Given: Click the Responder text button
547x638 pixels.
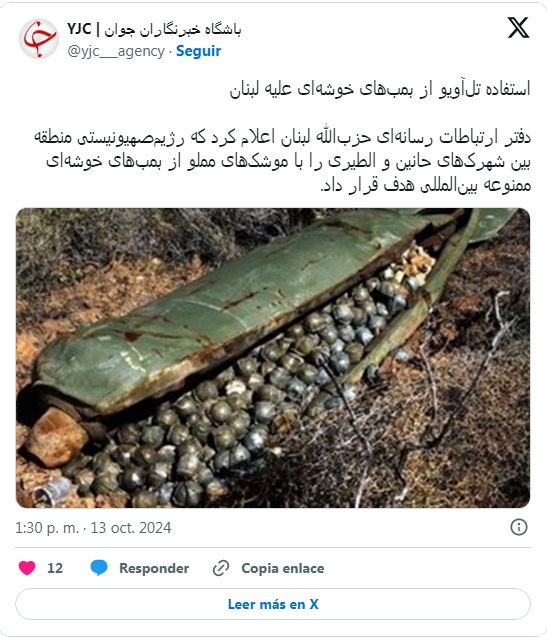Looking at the screenshot, I should (154, 568).
